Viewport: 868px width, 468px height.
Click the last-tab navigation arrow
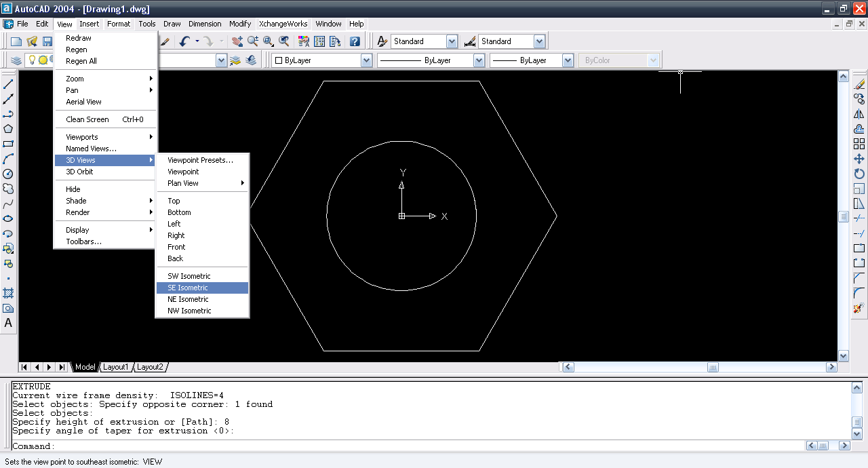(61, 367)
